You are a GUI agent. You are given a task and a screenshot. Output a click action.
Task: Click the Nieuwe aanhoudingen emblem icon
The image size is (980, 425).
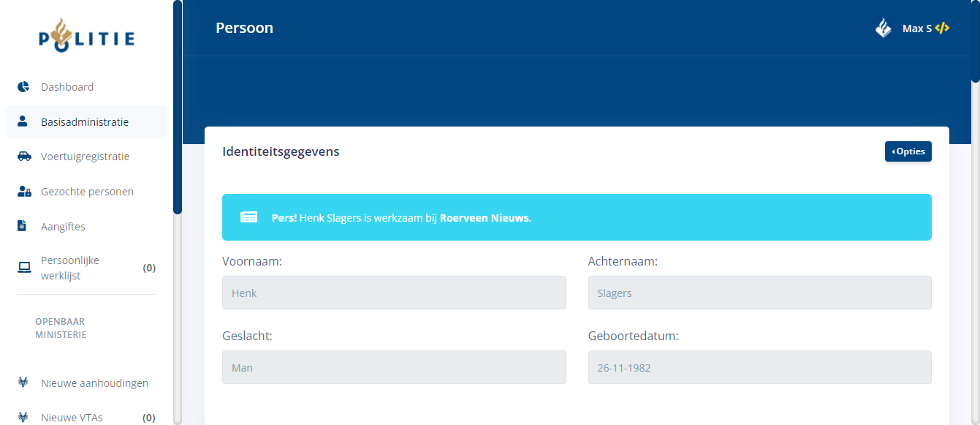coord(23,383)
